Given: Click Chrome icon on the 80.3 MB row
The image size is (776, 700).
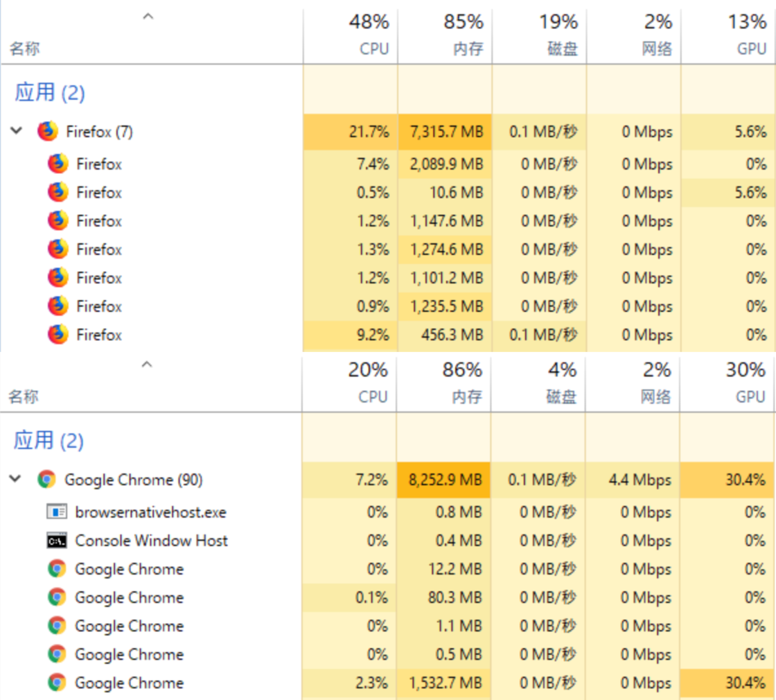Looking at the screenshot, I should pyautogui.click(x=57, y=597).
